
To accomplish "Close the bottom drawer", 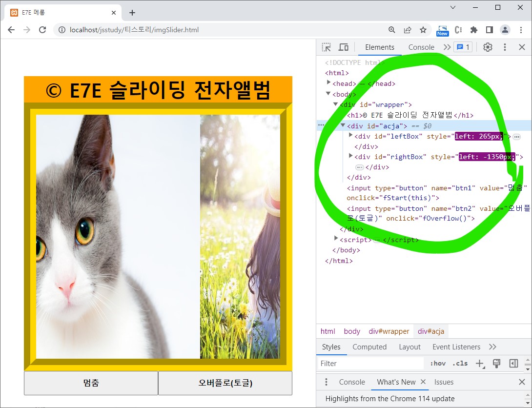I will point(522,382).
